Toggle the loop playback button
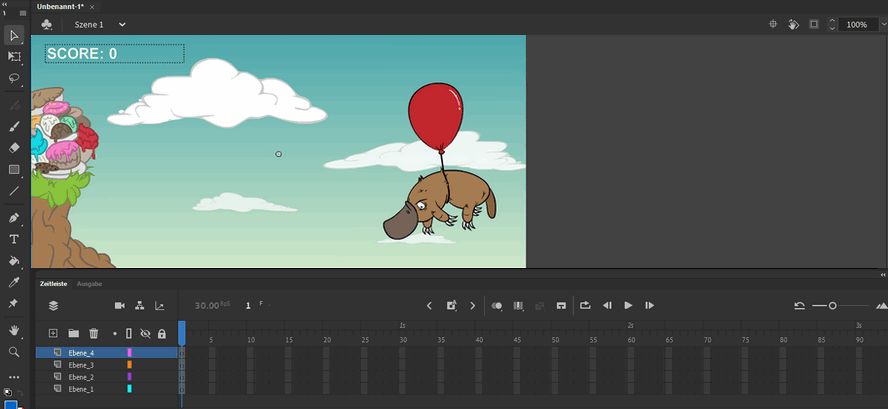Image resolution: width=888 pixels, height=409 pixels. pos(585,305)
